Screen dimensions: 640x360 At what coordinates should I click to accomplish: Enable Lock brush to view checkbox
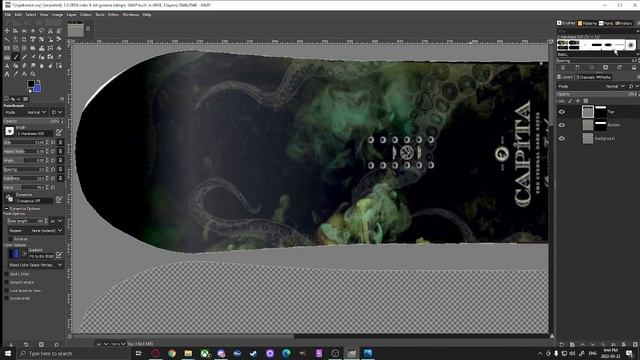6,290
